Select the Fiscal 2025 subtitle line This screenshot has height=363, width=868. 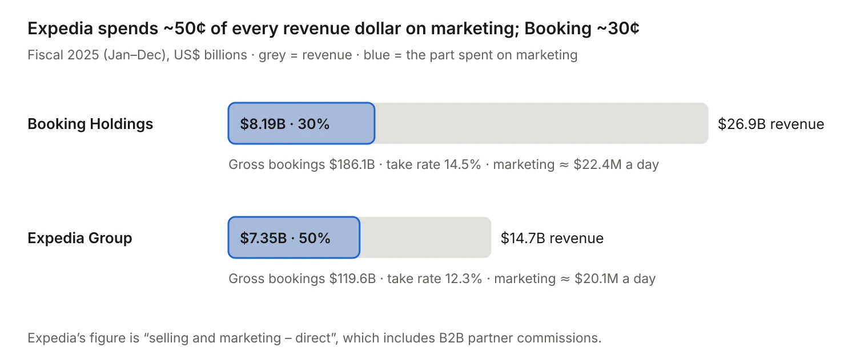tap(303, 55)
